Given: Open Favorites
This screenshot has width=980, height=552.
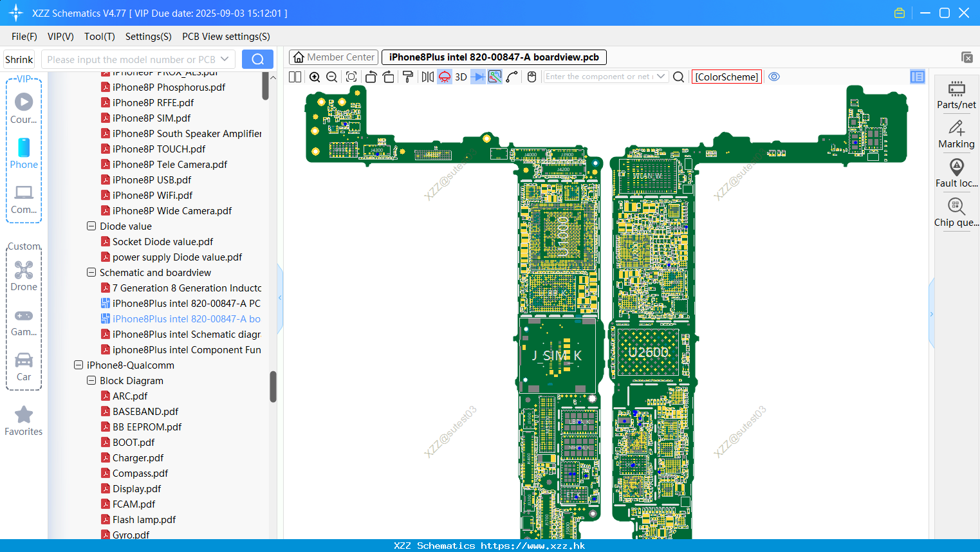Looking at the screenshot, I should pos(24,421).
